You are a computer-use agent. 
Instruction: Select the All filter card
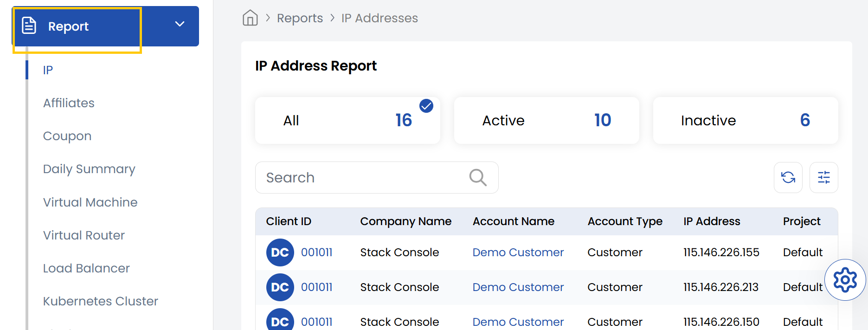point(347,120)
